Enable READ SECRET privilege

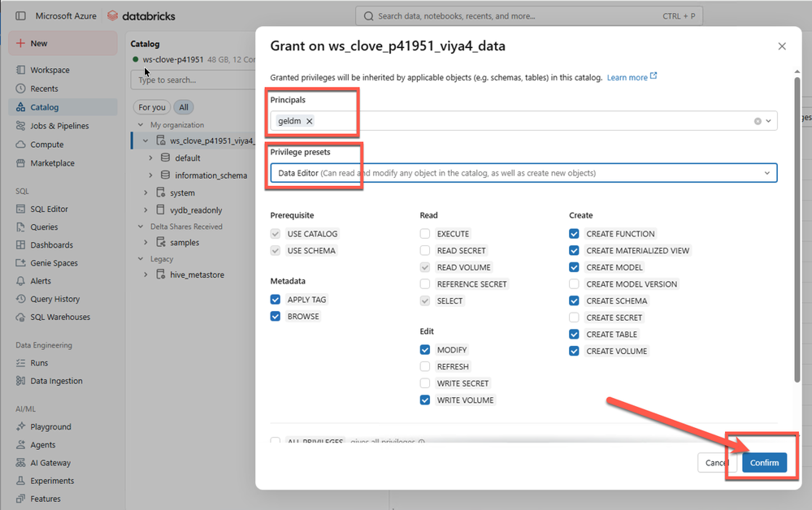click(425, 250)
